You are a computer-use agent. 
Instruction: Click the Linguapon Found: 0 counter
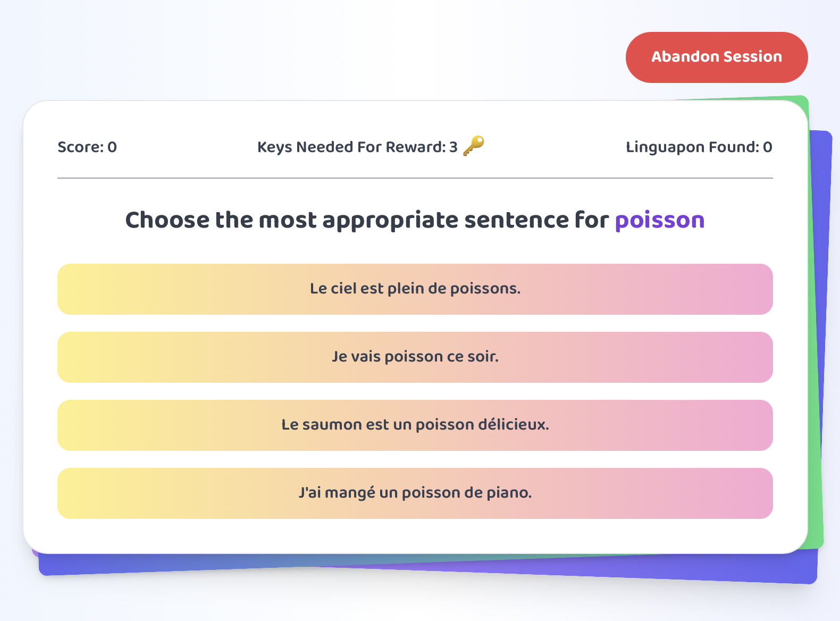point(699,147)
